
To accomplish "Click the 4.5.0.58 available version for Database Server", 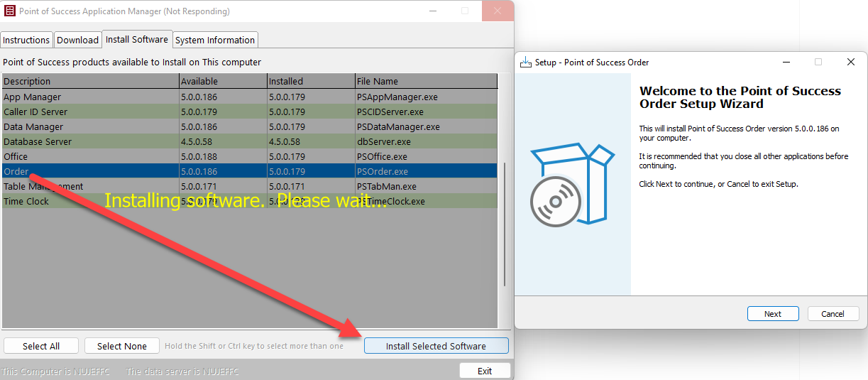I will tap(223, 141).
